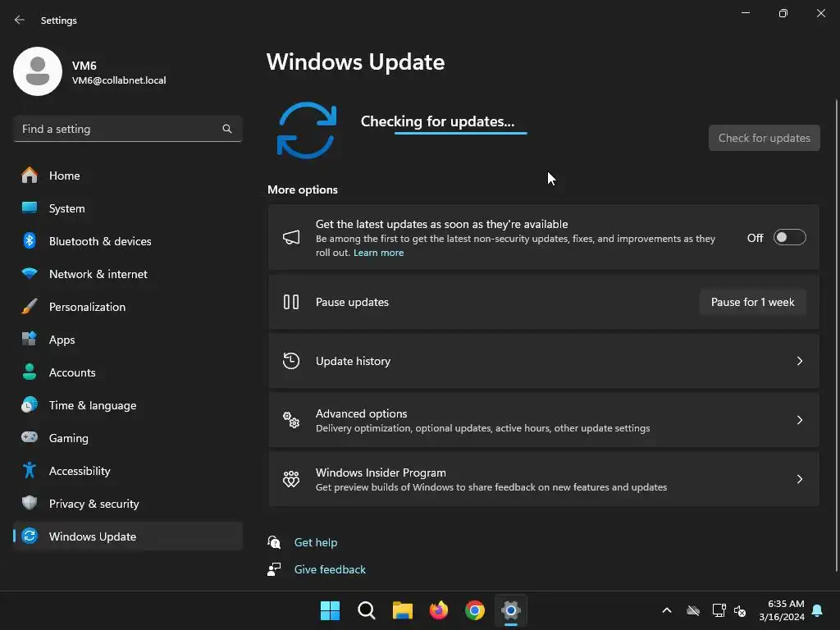Select Apps in the sidebar

click(x=127, y=339)
